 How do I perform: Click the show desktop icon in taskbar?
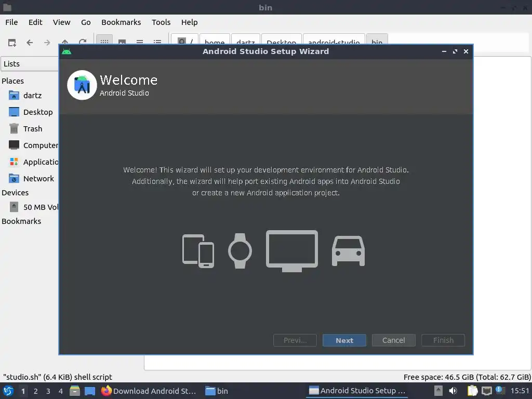(89, 391)
